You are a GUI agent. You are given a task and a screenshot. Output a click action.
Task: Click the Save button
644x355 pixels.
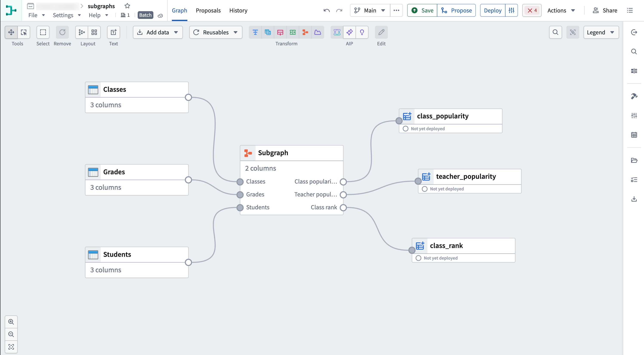[x=422, y=11]
